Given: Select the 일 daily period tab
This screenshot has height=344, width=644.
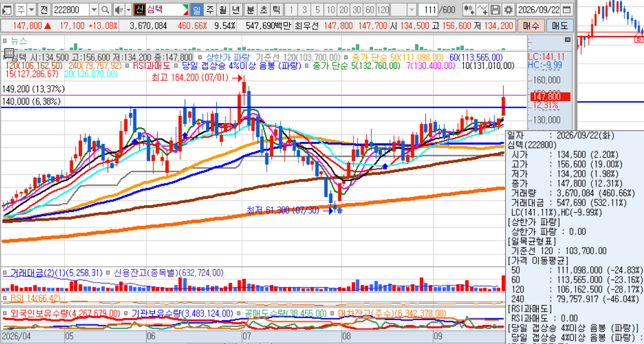Looking at the screenshot, I should (x=197, y=9).
